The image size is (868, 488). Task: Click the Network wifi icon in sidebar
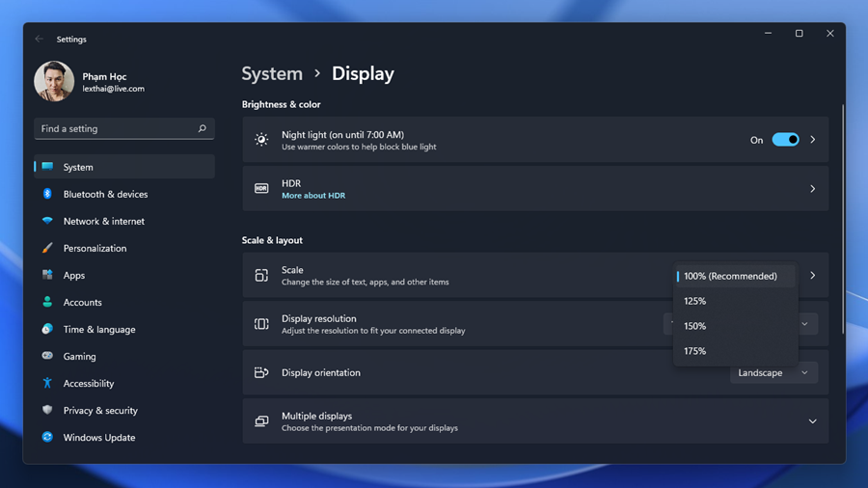[47, 221]
